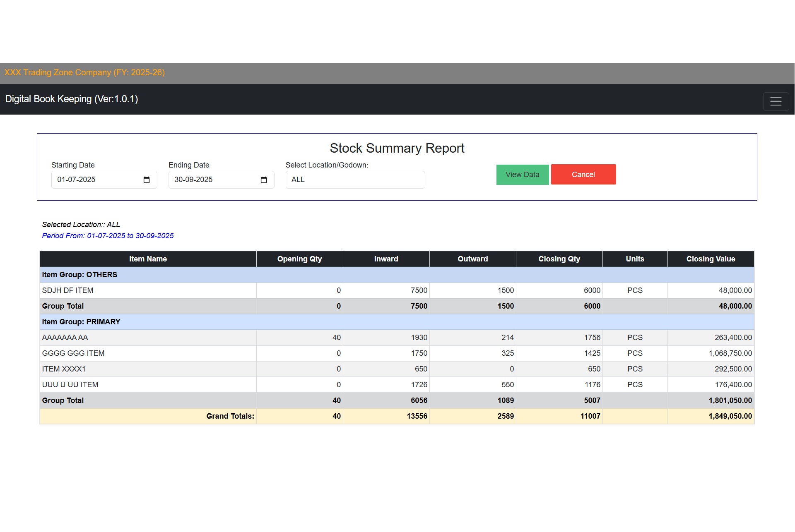795x532 pixels.
Task: Click the Item Name column header
Action: click(x=148, y=259)
